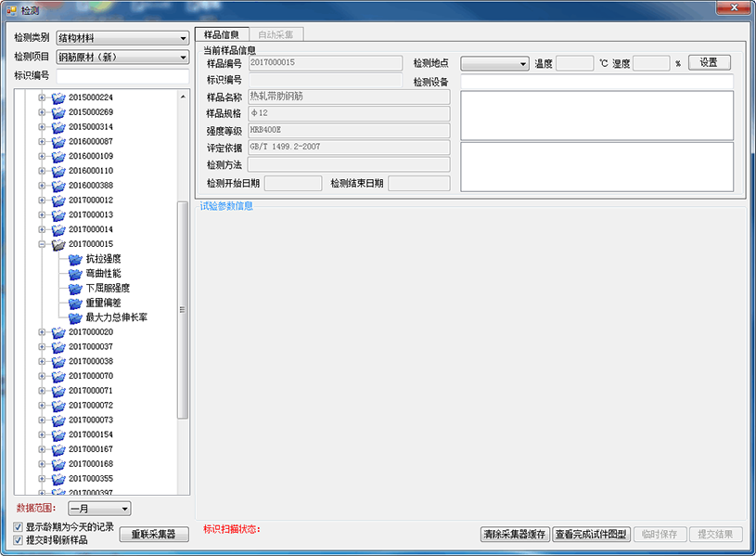
Task: Click the sample tree vertical scrollbar
Action: (183, 311)
